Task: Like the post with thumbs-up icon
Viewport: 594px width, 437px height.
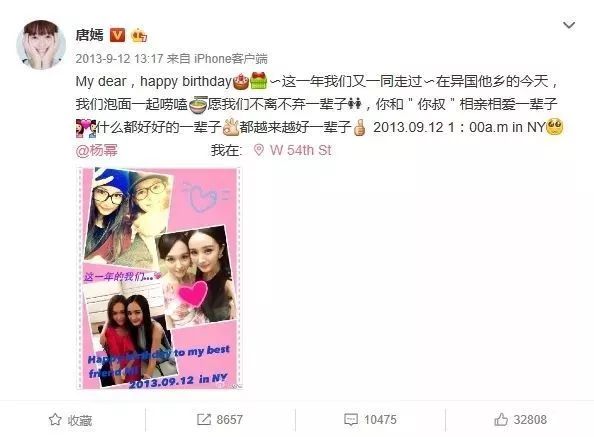Action: [x=501, y=420]
